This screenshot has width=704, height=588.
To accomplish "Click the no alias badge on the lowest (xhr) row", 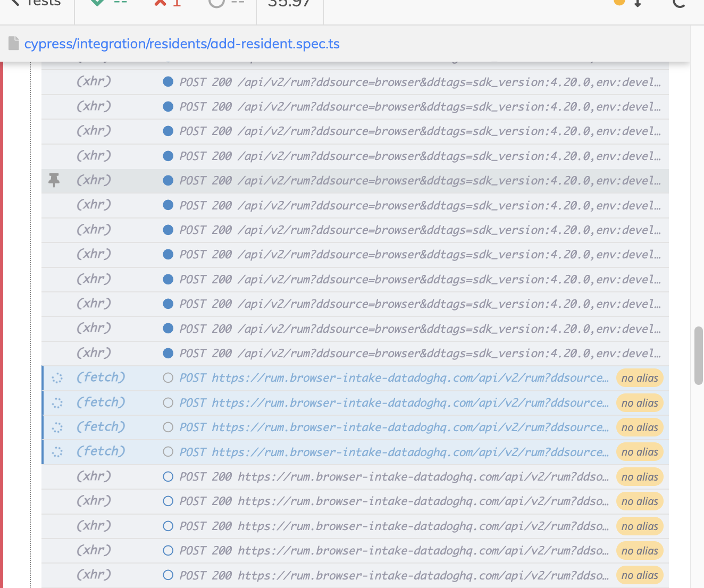I will coord(640,575).
